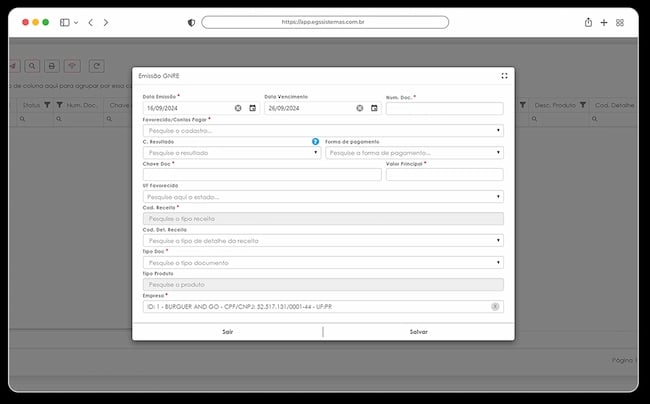Click the Sair button
Screen dimensions: 650x404
[x=228, y=332]
